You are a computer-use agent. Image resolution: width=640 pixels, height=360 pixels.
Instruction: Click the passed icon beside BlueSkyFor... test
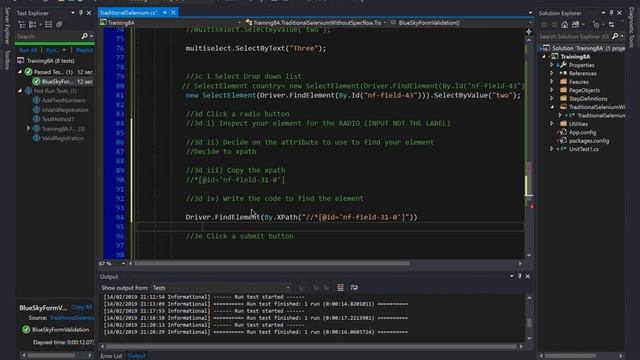[36, 82]
